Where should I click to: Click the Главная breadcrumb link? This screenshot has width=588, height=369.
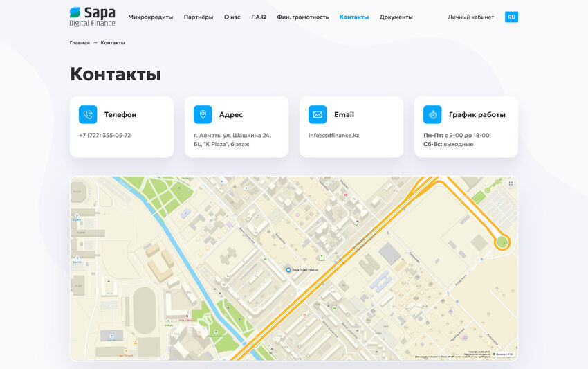pos(80,43)
